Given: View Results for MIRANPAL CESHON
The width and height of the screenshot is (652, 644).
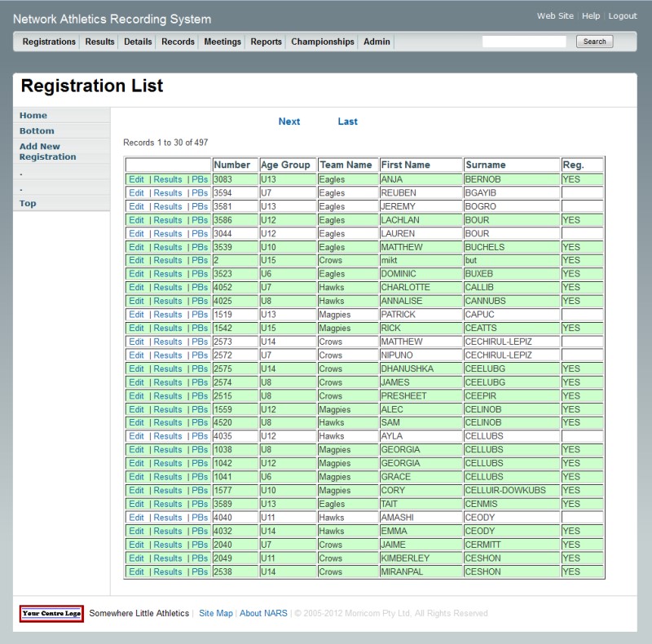Looking at the screenshot, I should (x=168, y=572).
